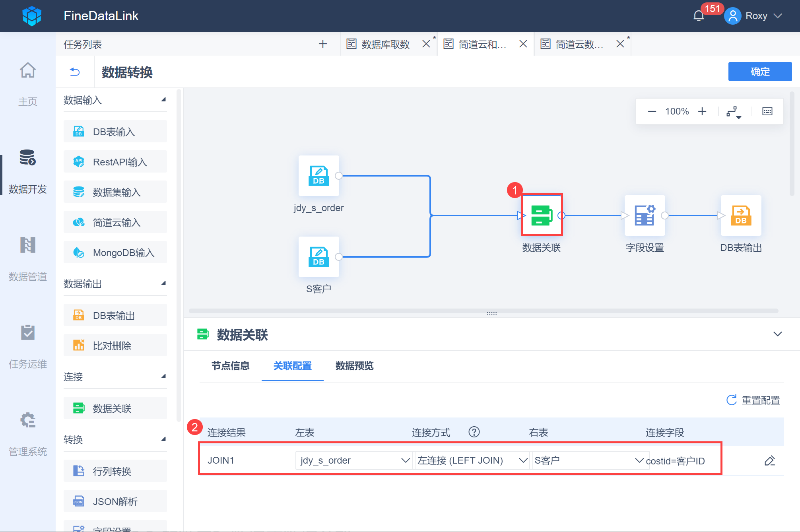
Task: Click the jdy_s_order DB input node
Action: click(318, 175)
